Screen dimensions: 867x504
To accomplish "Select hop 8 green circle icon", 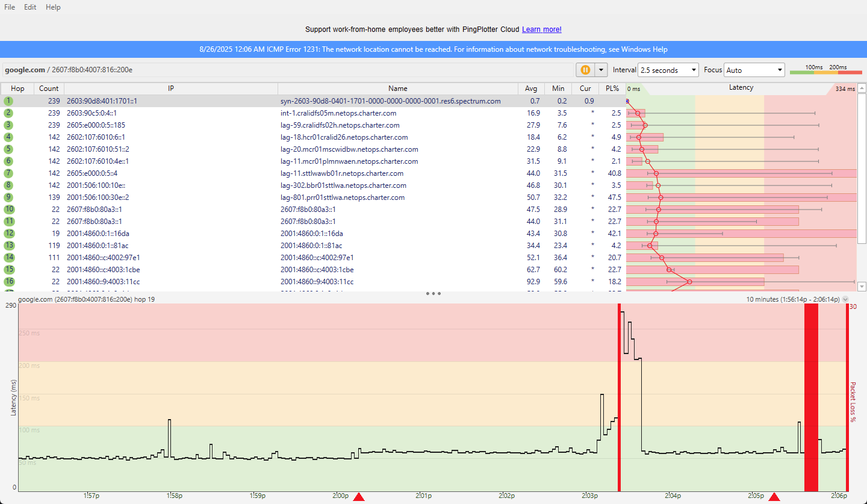I will pyautogui.click(x=8, y=185).
